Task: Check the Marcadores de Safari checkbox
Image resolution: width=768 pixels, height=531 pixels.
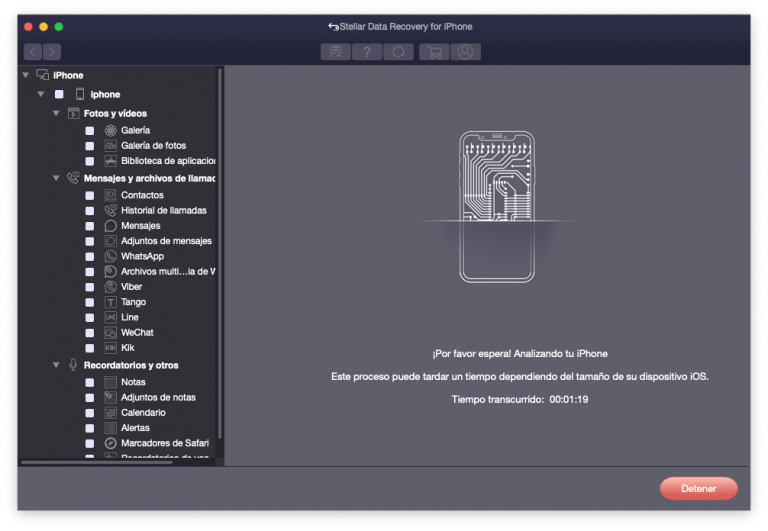Action: point(90,443)
